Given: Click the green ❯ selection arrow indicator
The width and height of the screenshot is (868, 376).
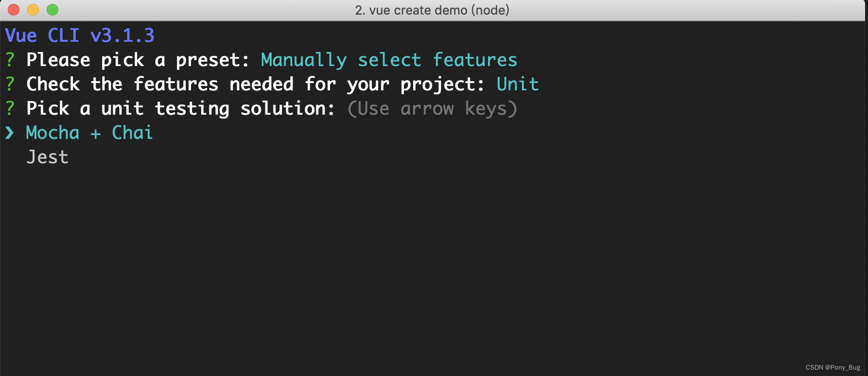Looking at the screenshot, I should 10,132.
